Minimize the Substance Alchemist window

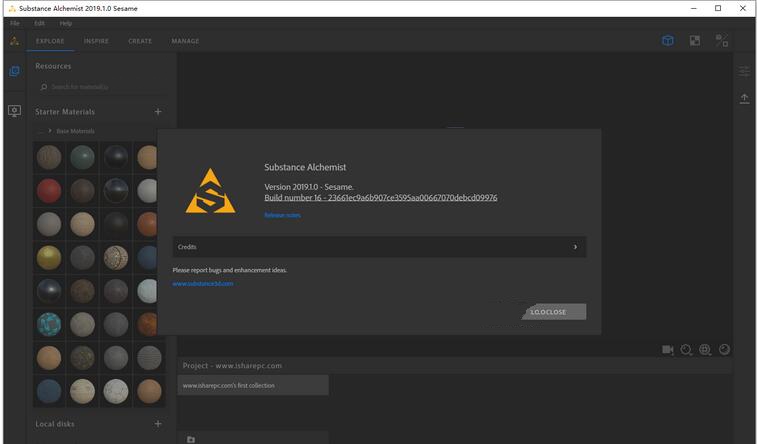(694, 8)
